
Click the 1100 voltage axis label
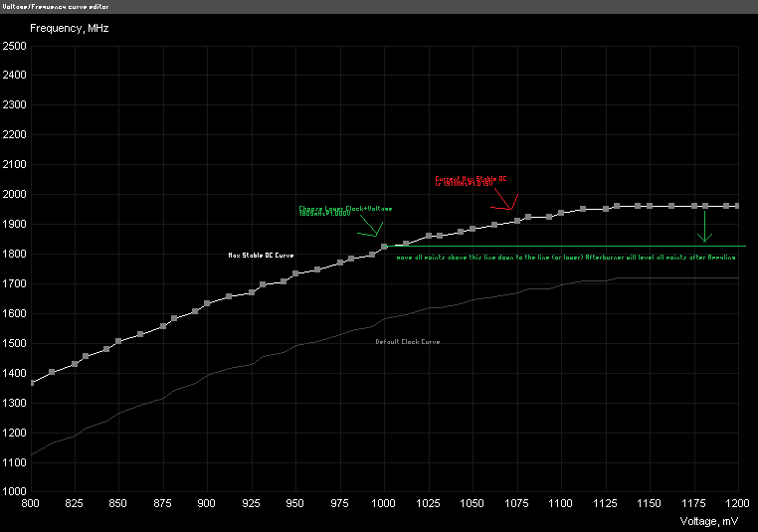pos(560,503)
